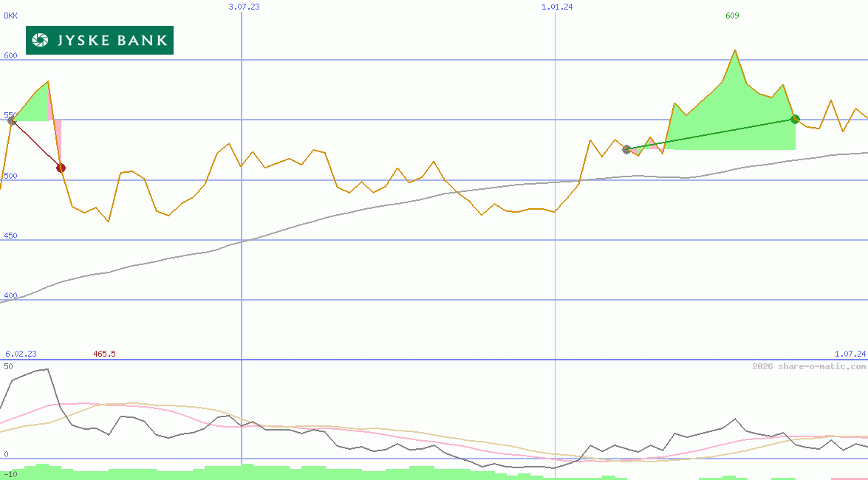Select the orange price line at its 609 peak

point(734,49)
